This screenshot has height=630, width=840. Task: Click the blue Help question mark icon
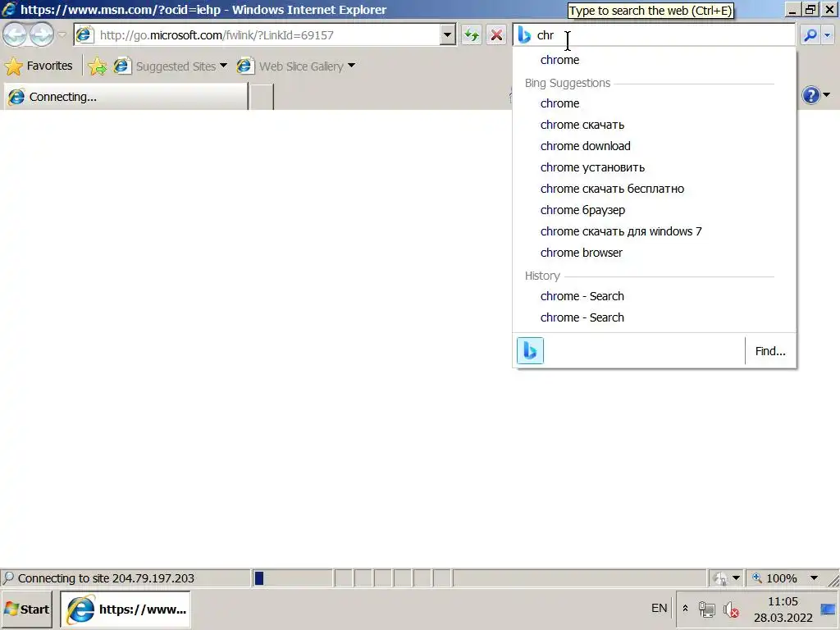[x=811, y=95]
